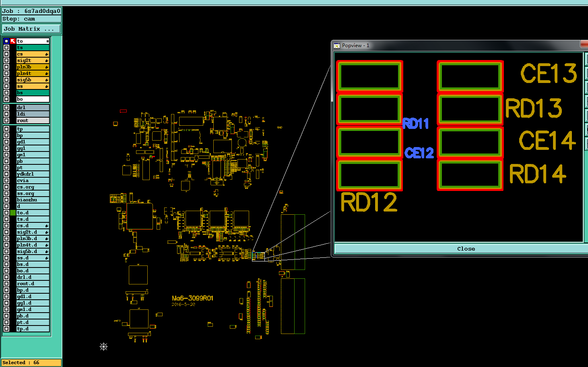Click the Popview - 1 title bar
Viewport: 588px width, 367px height.
point(459,46)
